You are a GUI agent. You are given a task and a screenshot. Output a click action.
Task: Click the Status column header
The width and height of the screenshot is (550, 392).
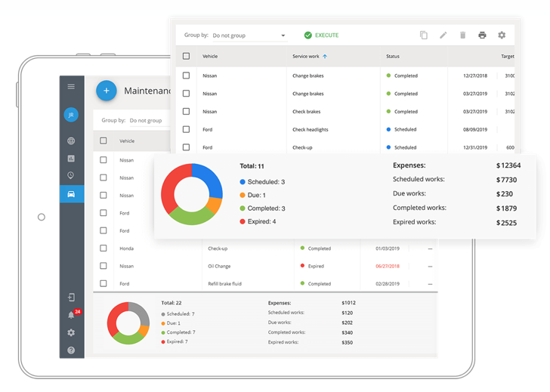[393, 56]
